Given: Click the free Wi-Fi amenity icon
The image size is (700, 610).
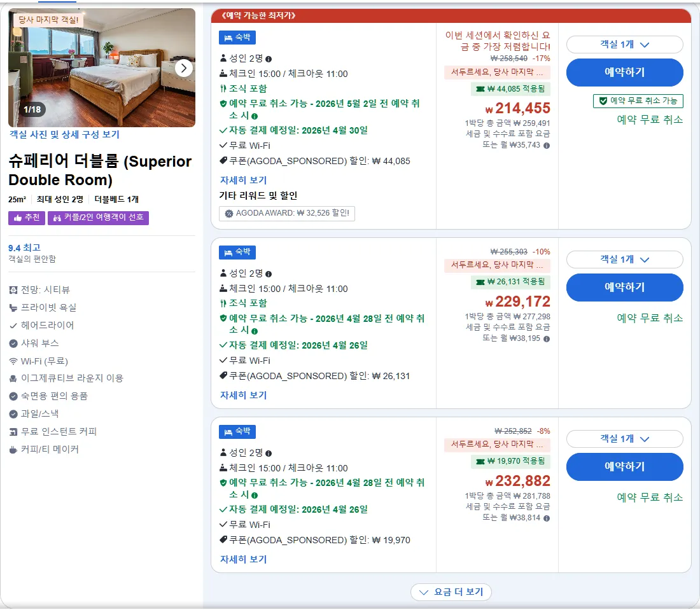Looking at the screenshot, I should [13, 361].
